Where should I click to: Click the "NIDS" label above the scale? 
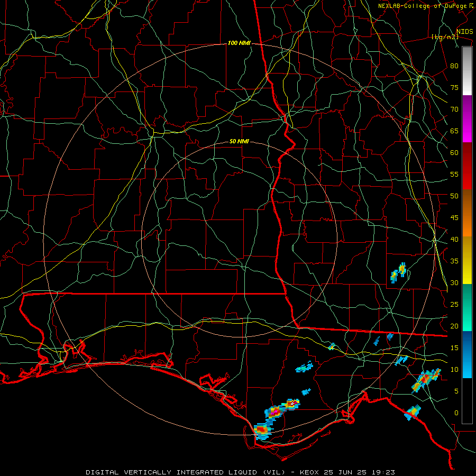464,32
